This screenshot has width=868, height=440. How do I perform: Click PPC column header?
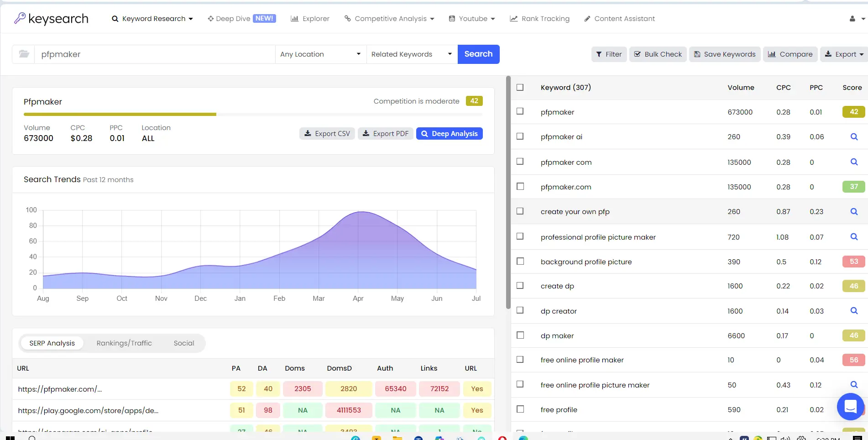(x=816, y=88)
